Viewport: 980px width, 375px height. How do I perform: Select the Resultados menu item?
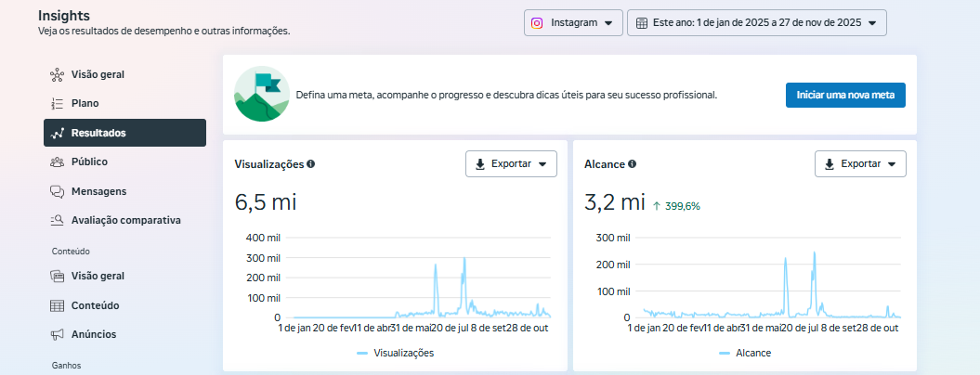(x=124, y=133)
